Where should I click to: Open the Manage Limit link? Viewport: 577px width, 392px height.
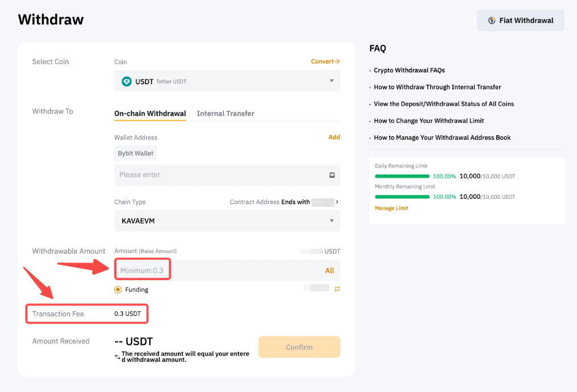(391, 208)
